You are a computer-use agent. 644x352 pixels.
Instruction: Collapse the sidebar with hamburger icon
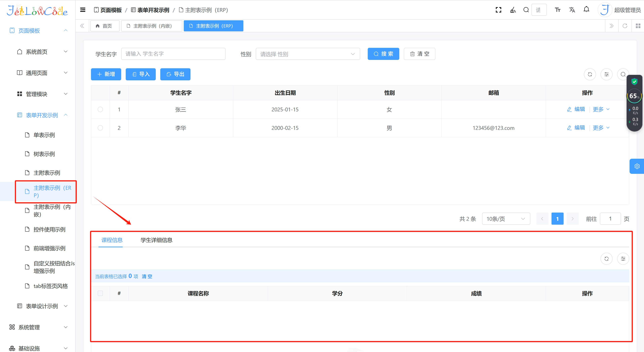click(83, 10)
